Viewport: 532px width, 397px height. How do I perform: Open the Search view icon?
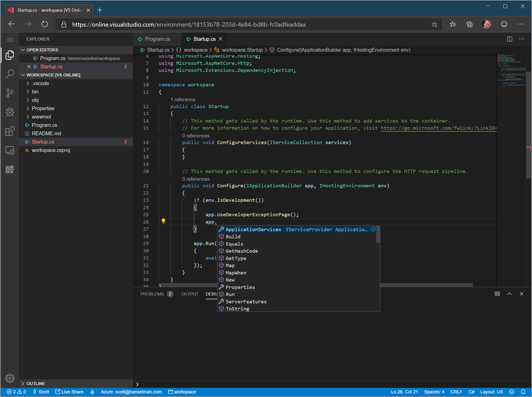point(10,74)
